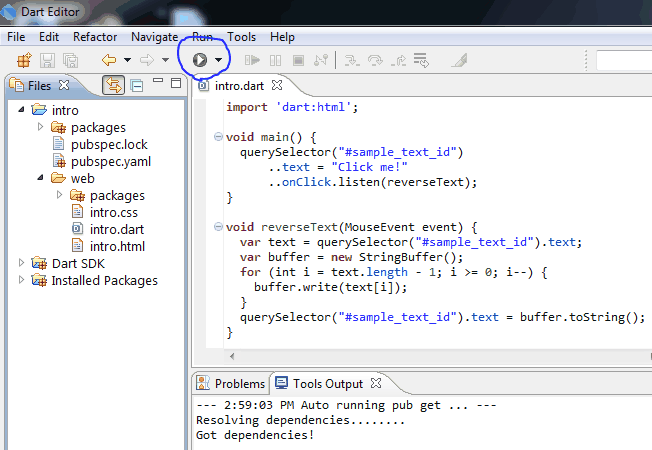Click the Resume debug icon
This screenshot has width=652, height=450.
(252, 61)
